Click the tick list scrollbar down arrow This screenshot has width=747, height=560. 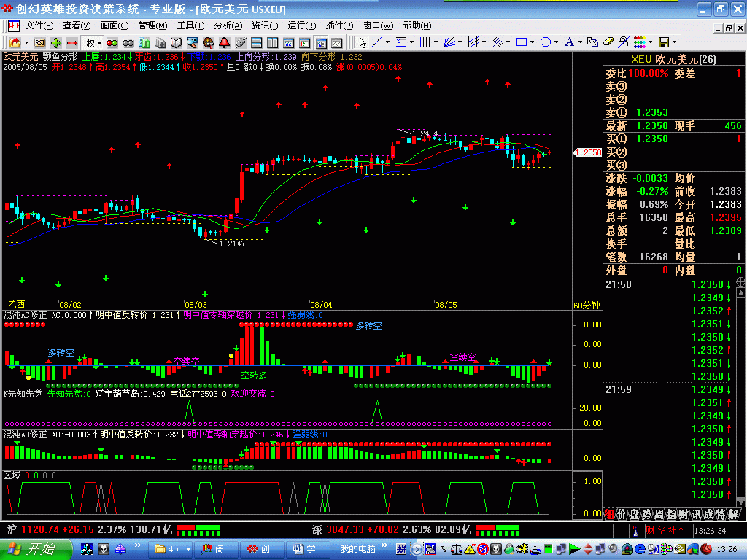click(741, 502)
